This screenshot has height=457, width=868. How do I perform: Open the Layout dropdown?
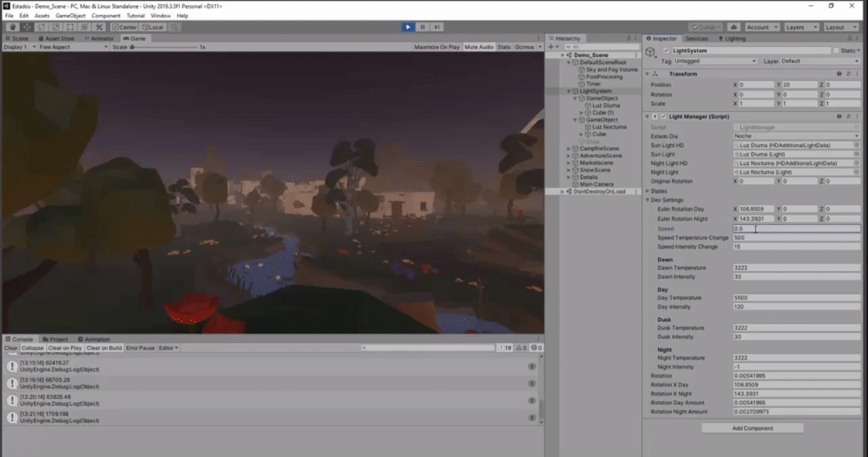pyautogui.click(x=839, y=27)
